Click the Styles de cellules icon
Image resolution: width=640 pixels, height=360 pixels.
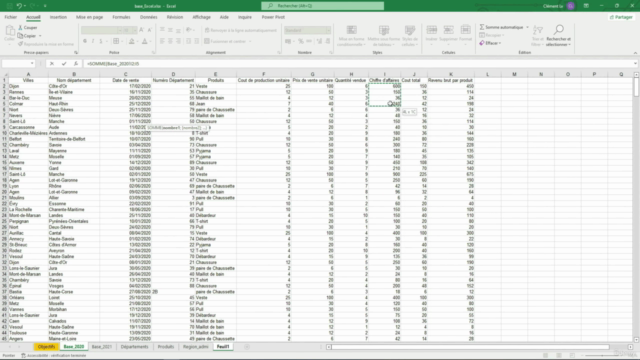410,31
